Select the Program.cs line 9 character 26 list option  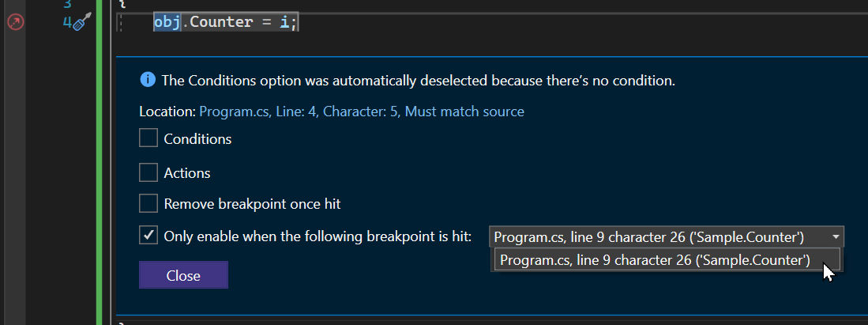pos(667,259)
